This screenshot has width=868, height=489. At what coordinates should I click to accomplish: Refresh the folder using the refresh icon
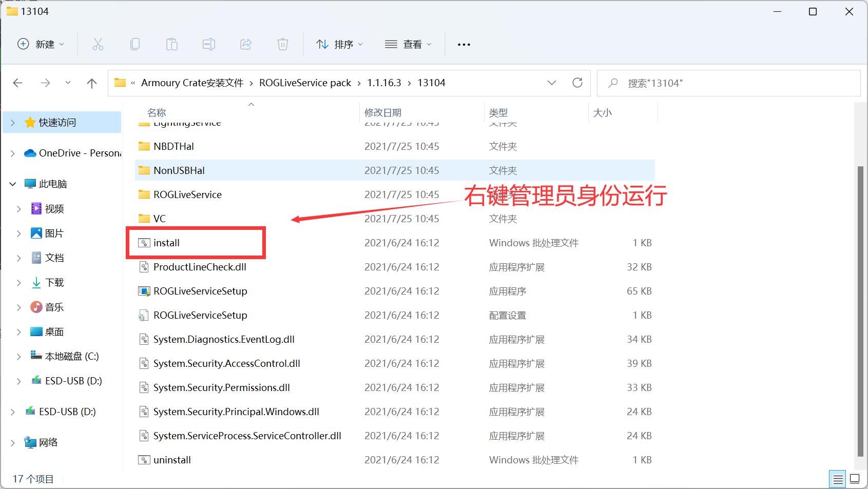click(578, 82)
